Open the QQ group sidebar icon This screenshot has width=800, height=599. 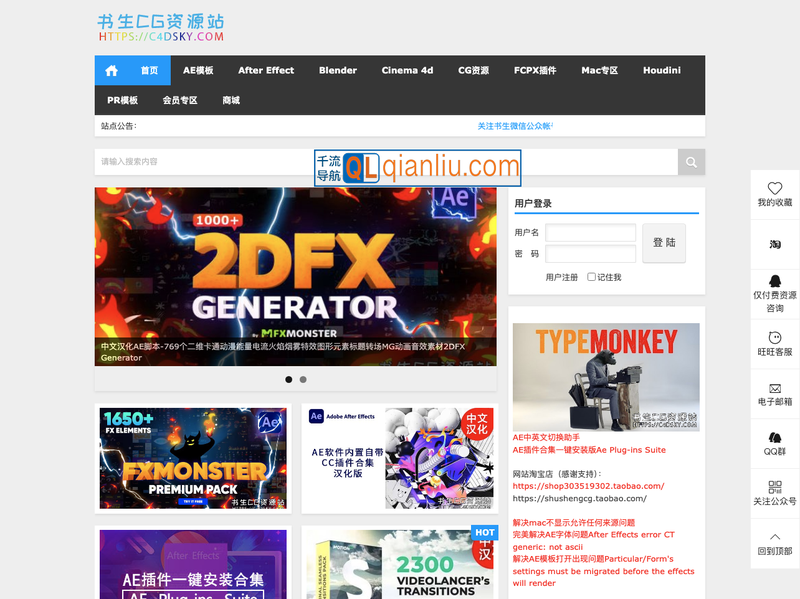(775, 438)
